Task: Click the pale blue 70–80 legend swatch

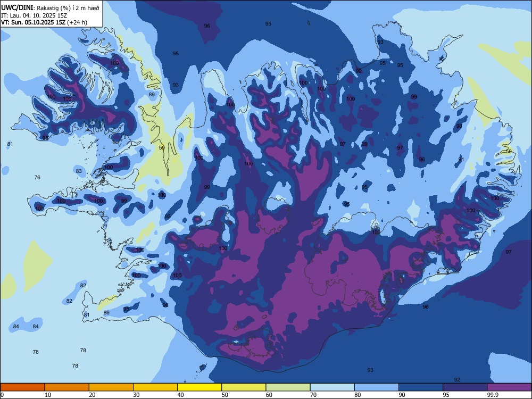Action: point(332,387)
